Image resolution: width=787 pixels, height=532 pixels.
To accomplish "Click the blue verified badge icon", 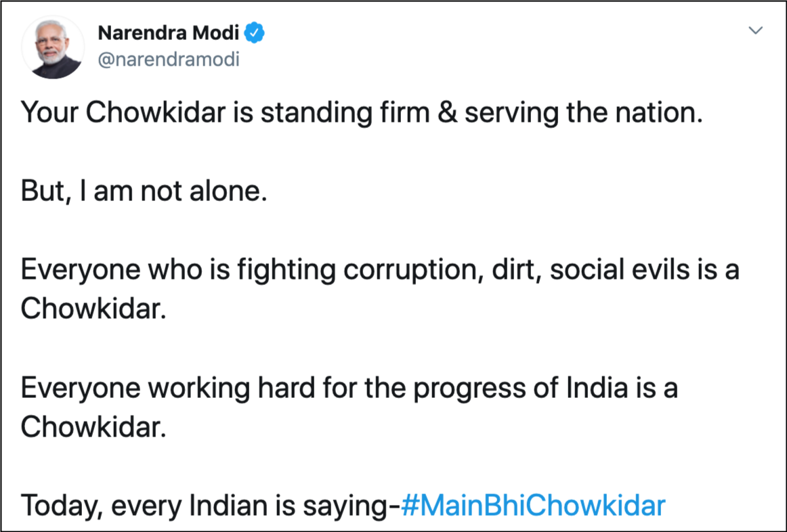I will pos(255,33).
